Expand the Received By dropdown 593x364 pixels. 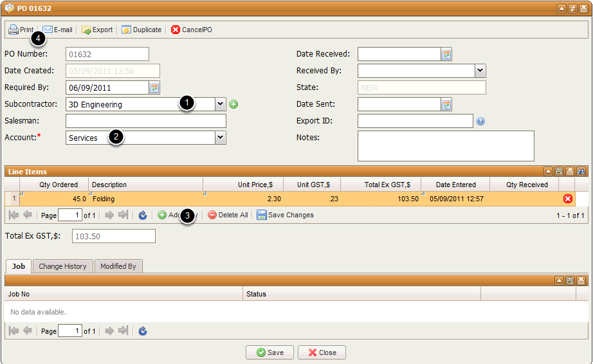click(480, 71)
